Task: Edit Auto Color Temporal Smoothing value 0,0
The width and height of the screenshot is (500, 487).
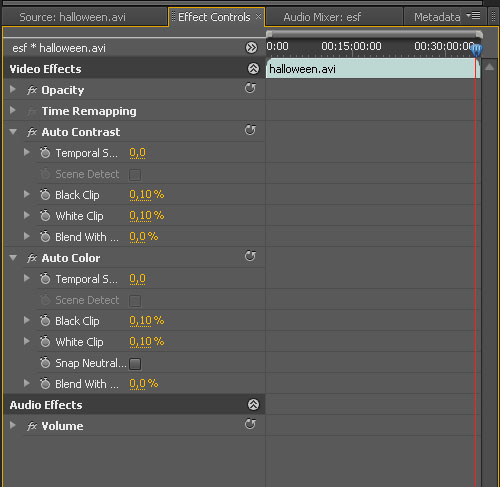Action: [137, 279]
